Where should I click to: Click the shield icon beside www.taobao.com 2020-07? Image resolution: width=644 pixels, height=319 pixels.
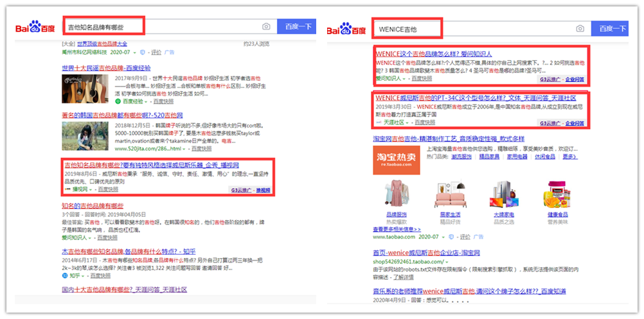coord(451,237)
